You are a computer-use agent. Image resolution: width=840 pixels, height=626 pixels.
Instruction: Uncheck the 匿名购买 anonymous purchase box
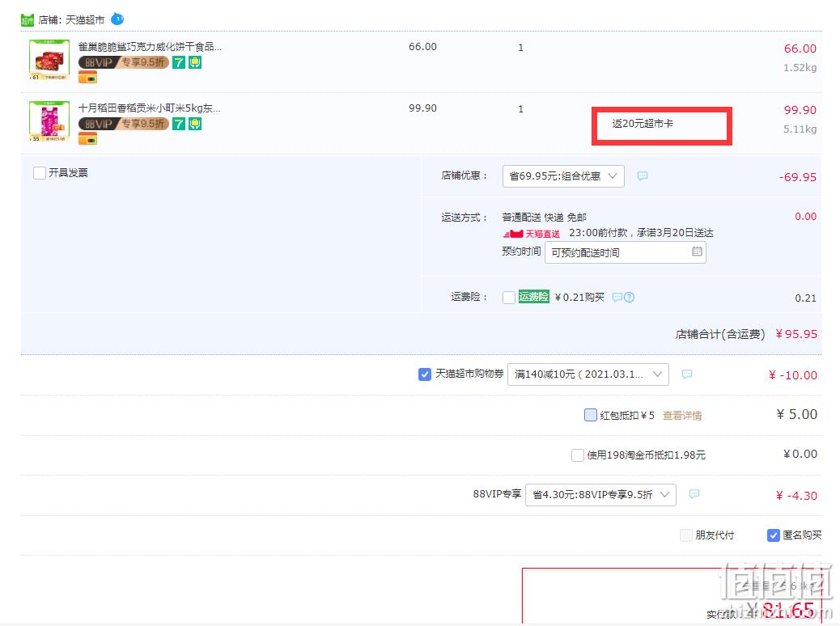pos(773,535)
